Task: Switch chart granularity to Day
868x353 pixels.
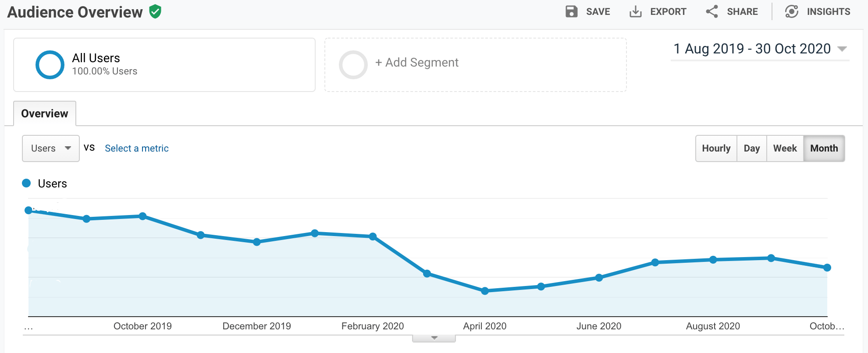Action: 752,148
